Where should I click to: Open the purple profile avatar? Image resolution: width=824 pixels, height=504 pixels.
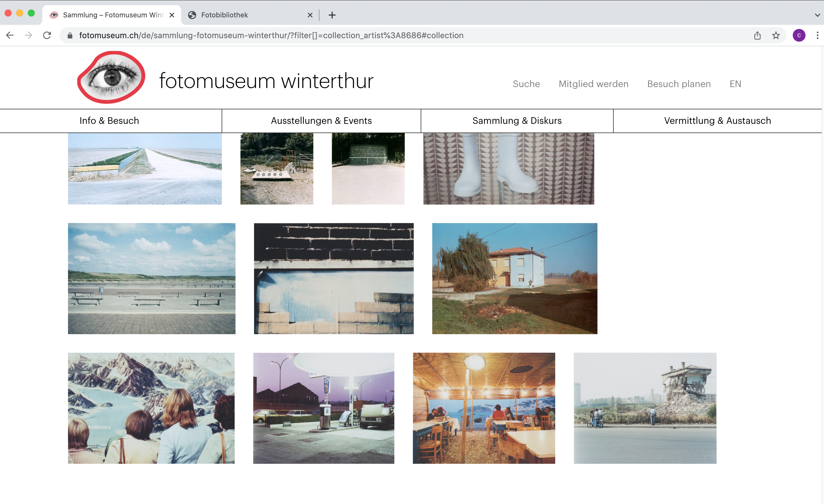pos(799,35)
